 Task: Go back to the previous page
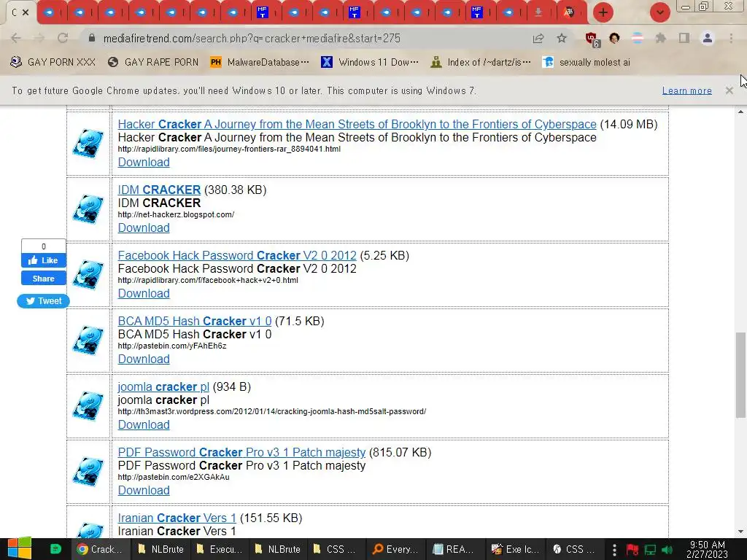click(x=16, y=38)
